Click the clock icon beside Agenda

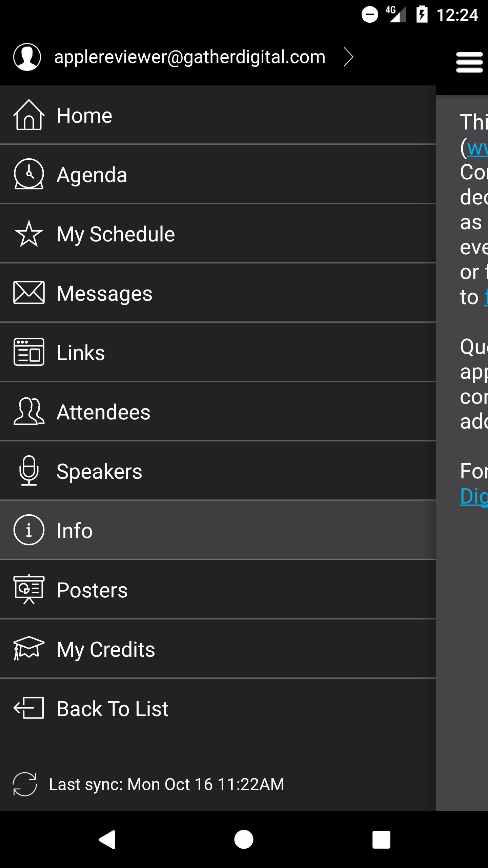click(29, 174)
